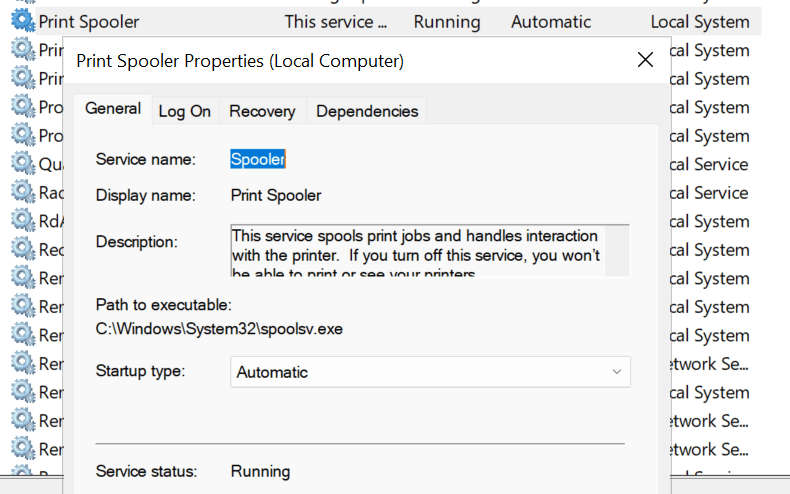790x494 pixels.
Task: Click the Description box scrollbar
Action: (617, 251)
